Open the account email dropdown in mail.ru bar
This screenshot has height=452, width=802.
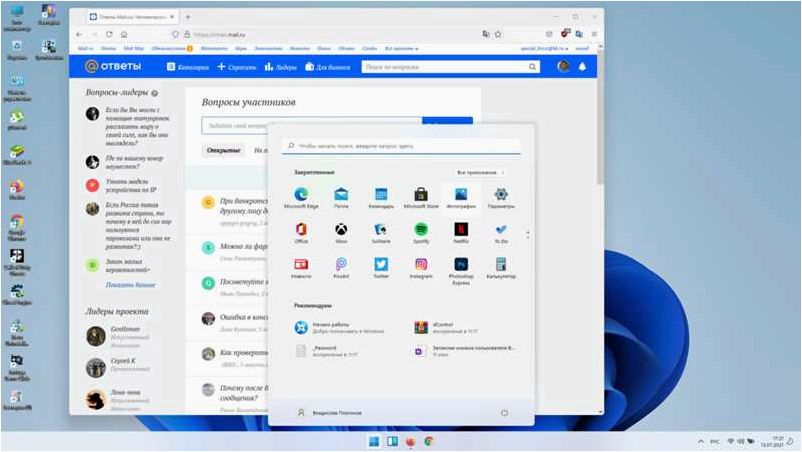(544, 49)
